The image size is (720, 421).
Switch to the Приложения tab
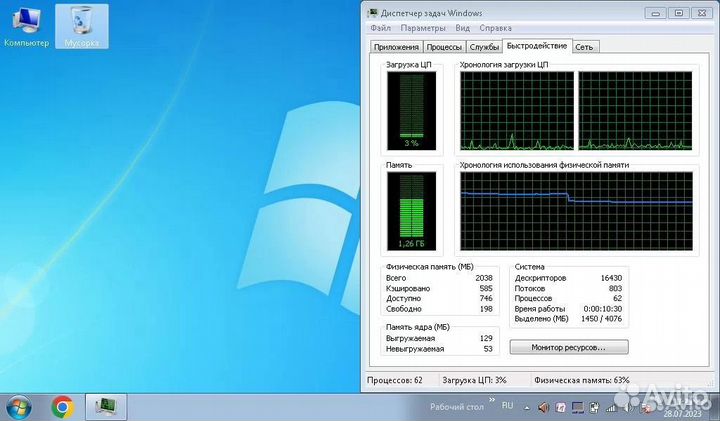396,47
